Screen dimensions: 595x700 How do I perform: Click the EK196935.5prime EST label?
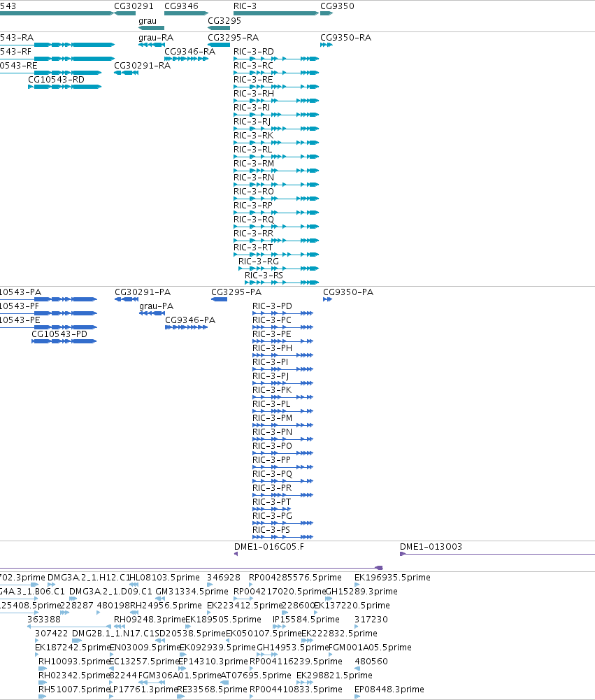pos(392,578)
